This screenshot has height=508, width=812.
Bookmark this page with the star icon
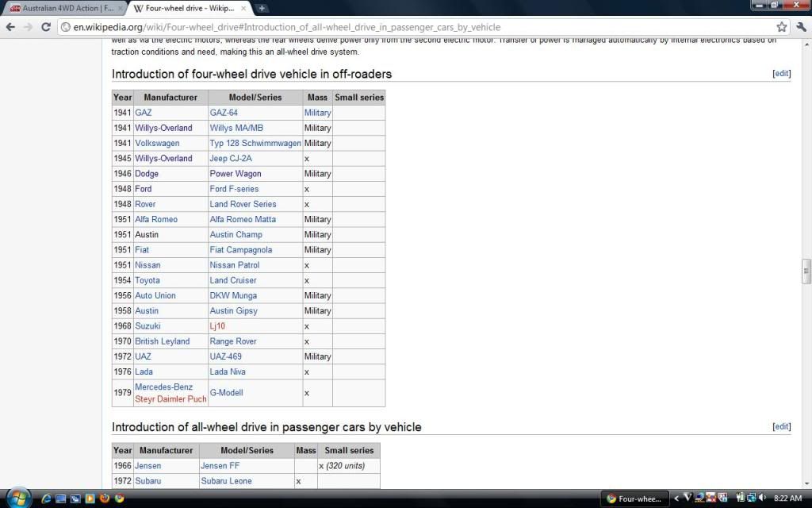[781, 27]
